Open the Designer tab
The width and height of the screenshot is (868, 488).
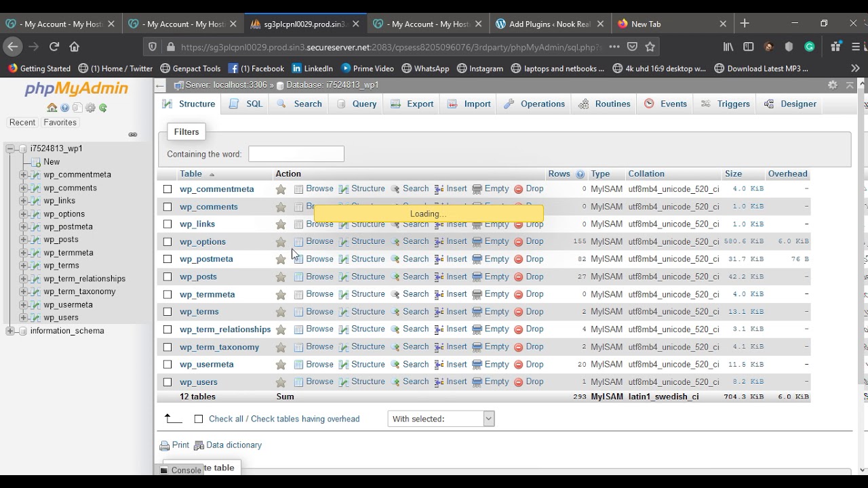click(x=791, y=104)
